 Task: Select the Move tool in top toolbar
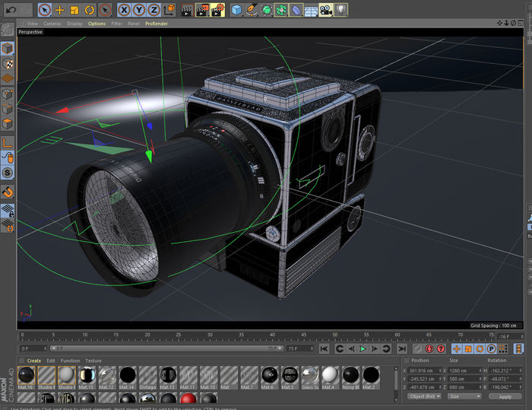click(59, 10)
